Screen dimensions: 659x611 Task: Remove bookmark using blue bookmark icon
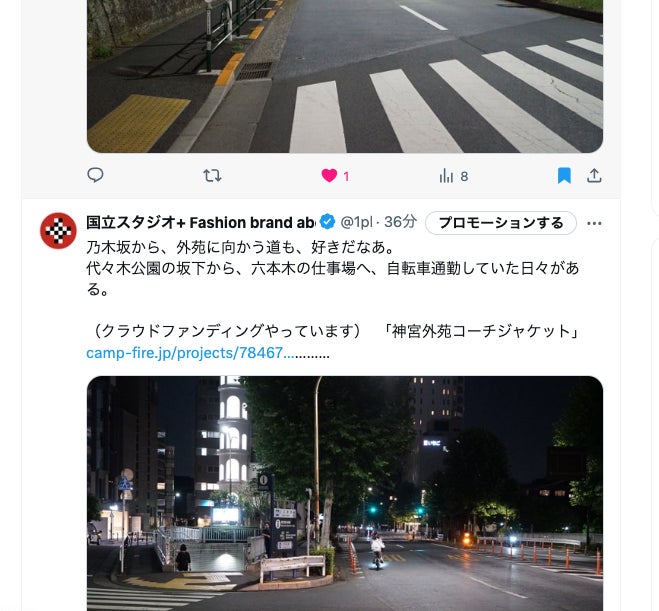click(x=564, y=175)
